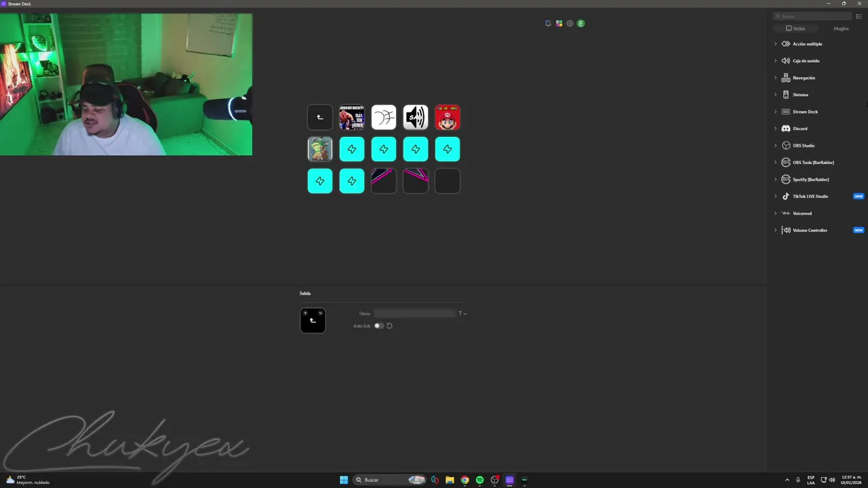The width and height of the screenshot is (868, 488).
Task: Click the ESP LAA language indicator
Action: pyautogui.click(x=811, y=480)
